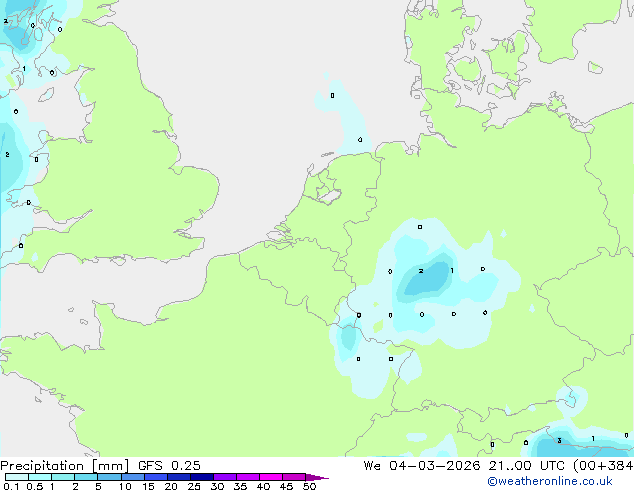Screen dimensions: 634x490
Task: Click the map value "3" over the Alps
Action: 559,441
